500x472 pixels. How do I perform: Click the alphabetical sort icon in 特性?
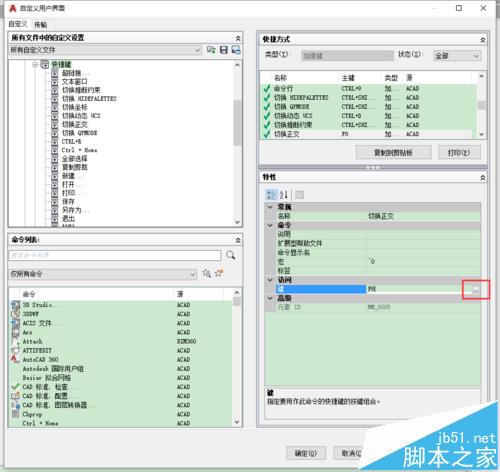tap(283, 195)
